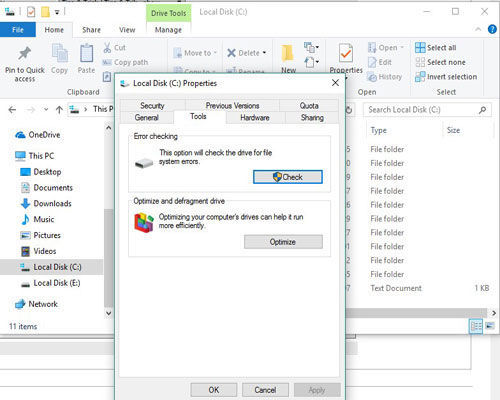Open the File menu
500x400 pixels.
coord(18,30)
